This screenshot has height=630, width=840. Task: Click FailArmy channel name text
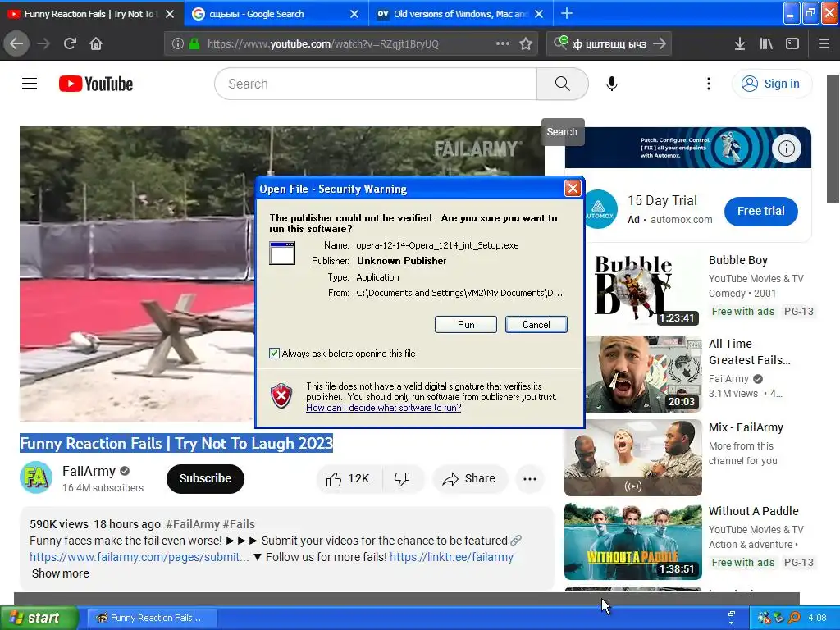(89, 471)
